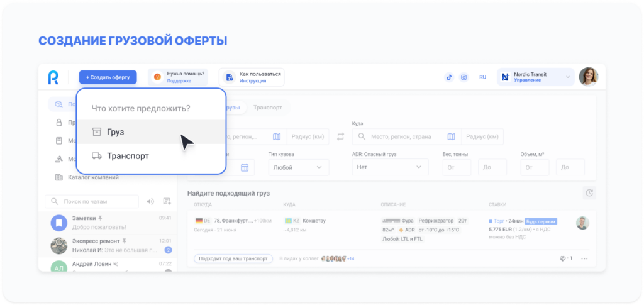
Task: Click the truck icon next to Транспорт
Action: pos(96,156)
